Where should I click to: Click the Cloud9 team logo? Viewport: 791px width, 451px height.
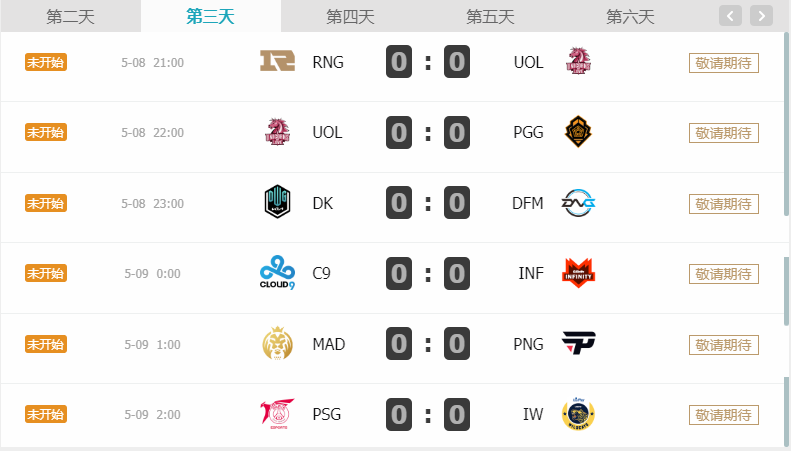click(x=277, y=273)
